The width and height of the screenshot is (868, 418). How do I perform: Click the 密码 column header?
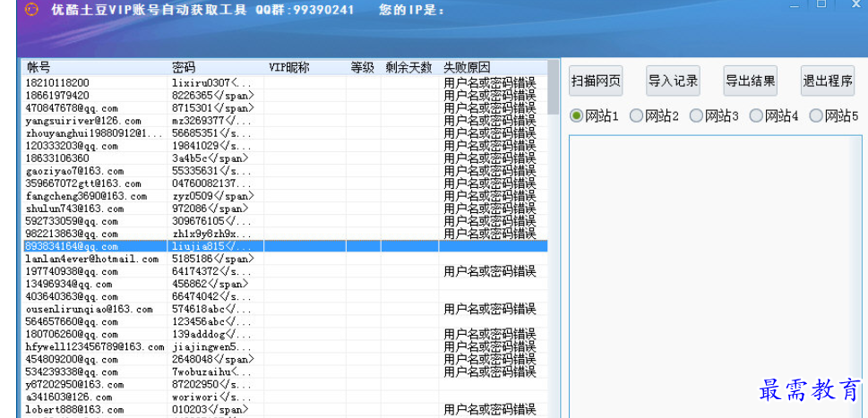pyautogui.click(x=216, y=67)
